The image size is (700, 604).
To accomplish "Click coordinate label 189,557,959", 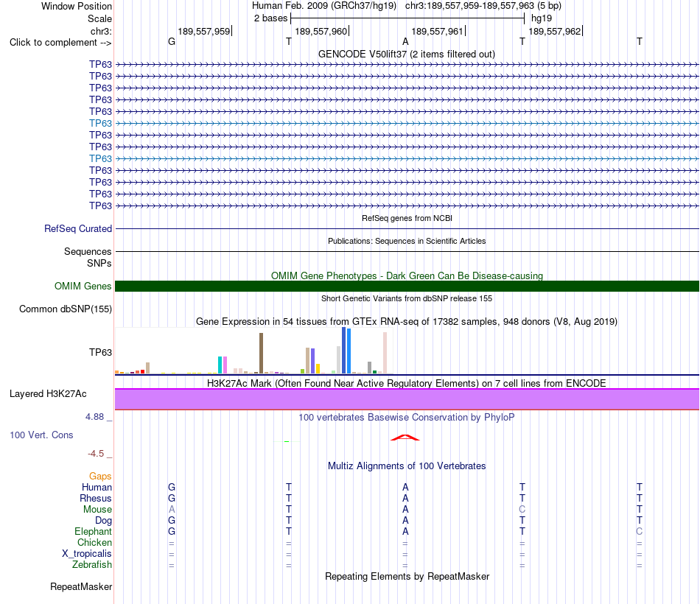I will pos(204,31).
